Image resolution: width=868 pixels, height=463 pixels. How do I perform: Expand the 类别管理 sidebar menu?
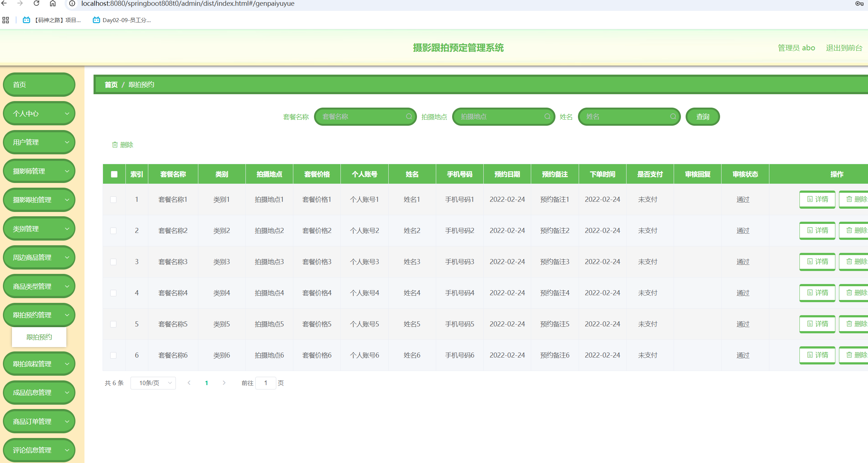tap(39, 229)
